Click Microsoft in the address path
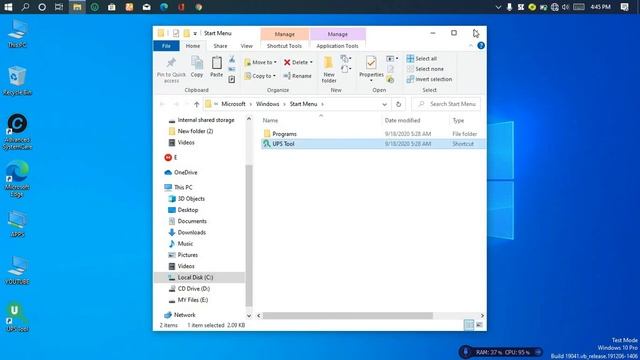 233,104
